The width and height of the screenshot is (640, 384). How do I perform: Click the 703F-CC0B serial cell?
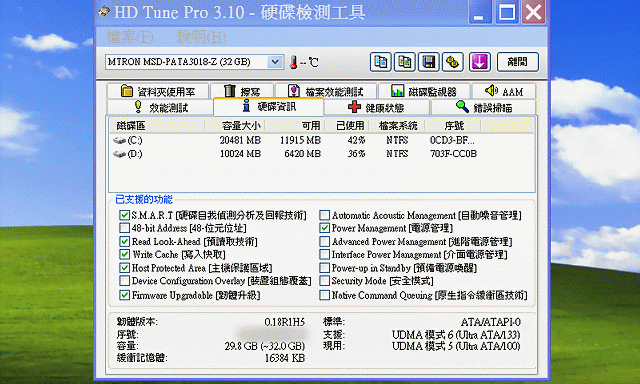point(453,154)
